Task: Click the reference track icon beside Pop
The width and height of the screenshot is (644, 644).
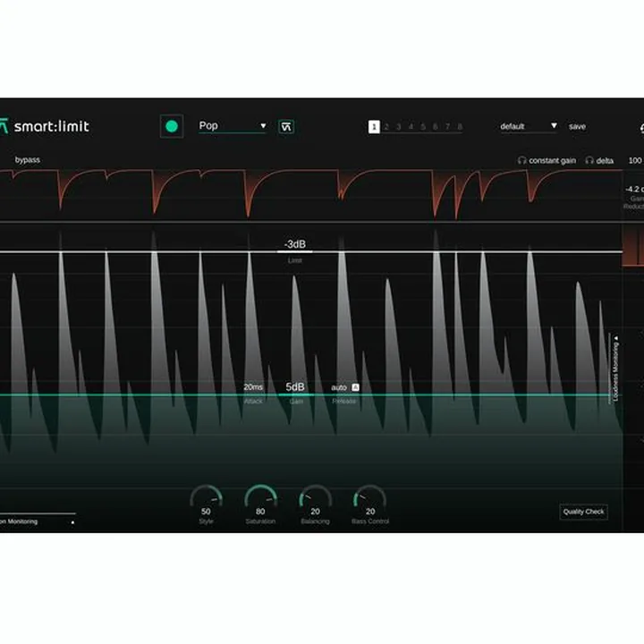Action: (x=286, y=126)
